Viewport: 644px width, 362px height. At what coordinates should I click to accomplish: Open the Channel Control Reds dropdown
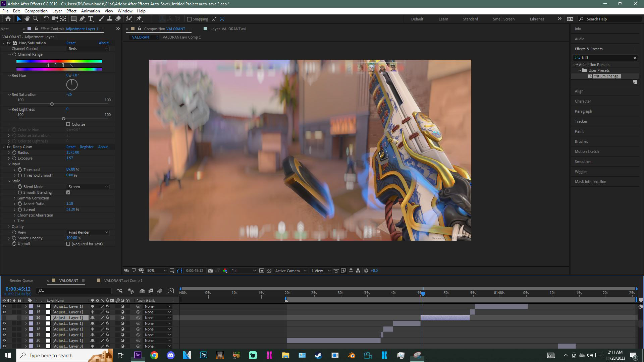88,49
